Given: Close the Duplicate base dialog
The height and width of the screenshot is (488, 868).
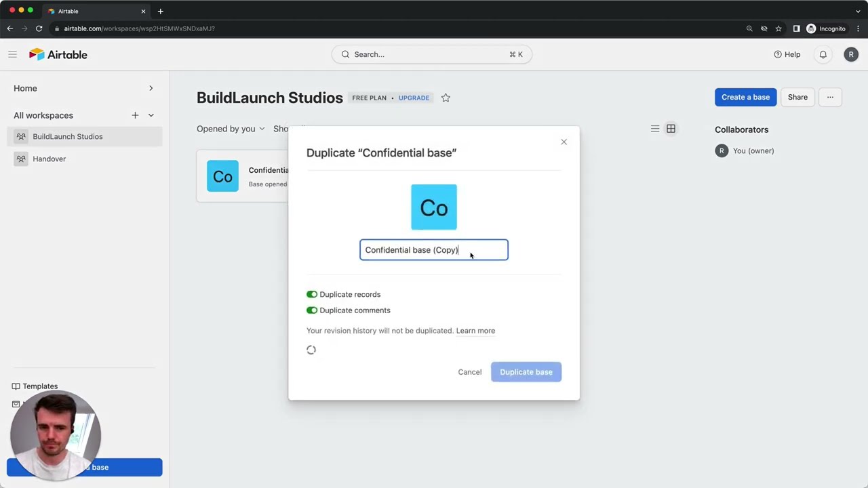Looking at the screenshot, I should pyautogui.click(x=564, y=142).
